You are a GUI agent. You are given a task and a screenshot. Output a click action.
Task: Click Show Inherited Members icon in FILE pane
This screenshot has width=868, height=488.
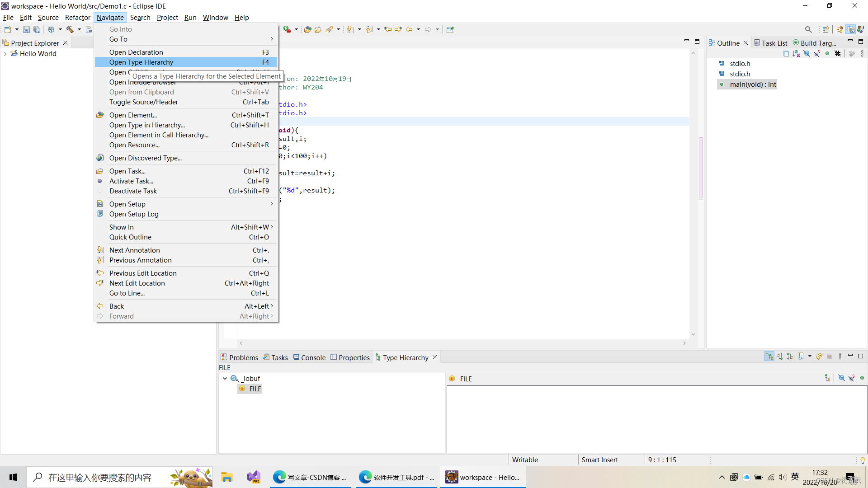827,378
